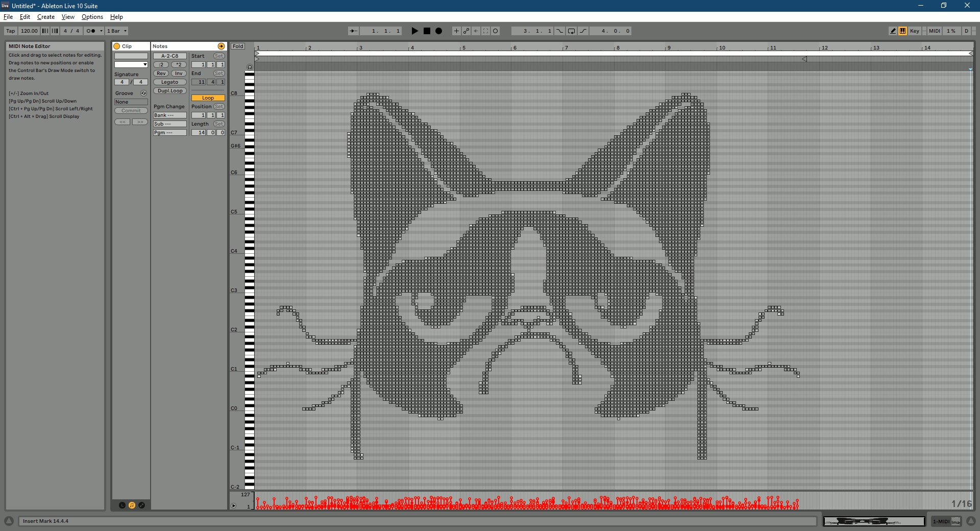
Task: Open the Create menu
Action: coord(45,17)
